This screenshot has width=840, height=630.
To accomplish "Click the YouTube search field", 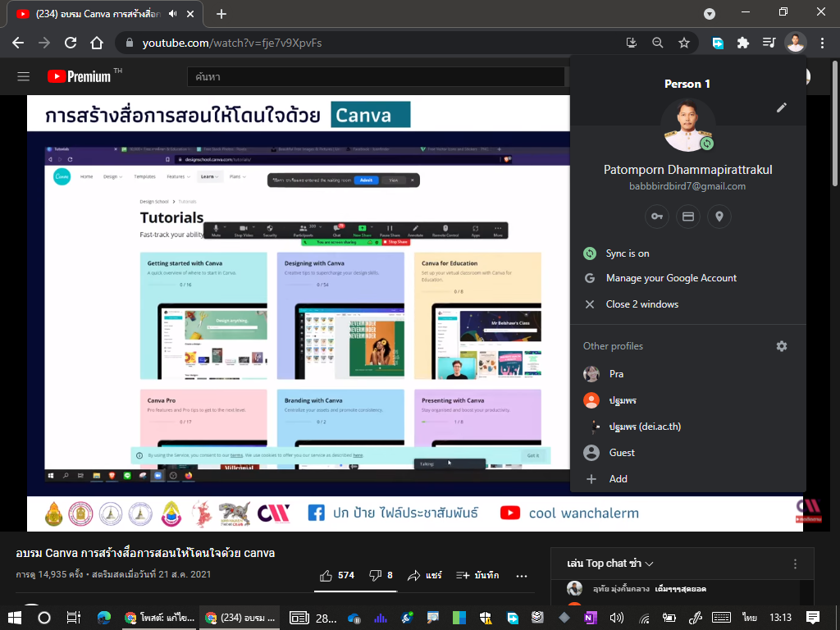I will [375, 76].
